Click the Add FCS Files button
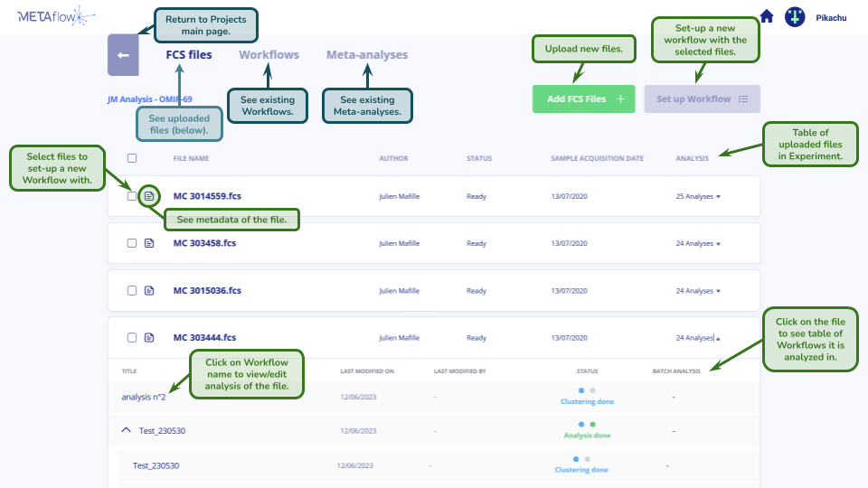This screenshot has height=488, width=868. (583, 99)
